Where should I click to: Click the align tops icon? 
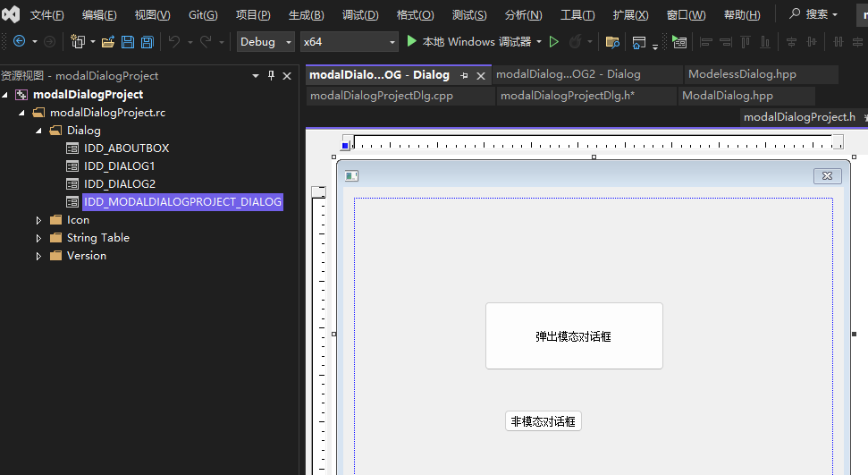coord(746,42)
